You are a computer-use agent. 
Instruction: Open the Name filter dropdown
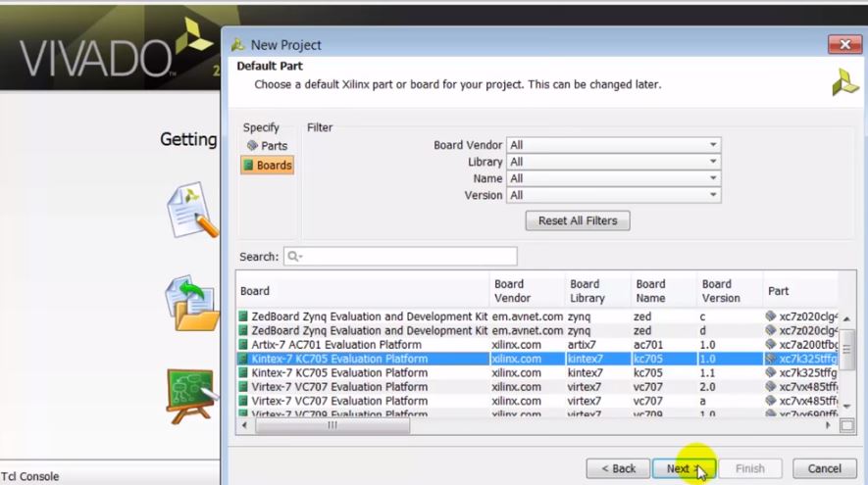point(613,178)
